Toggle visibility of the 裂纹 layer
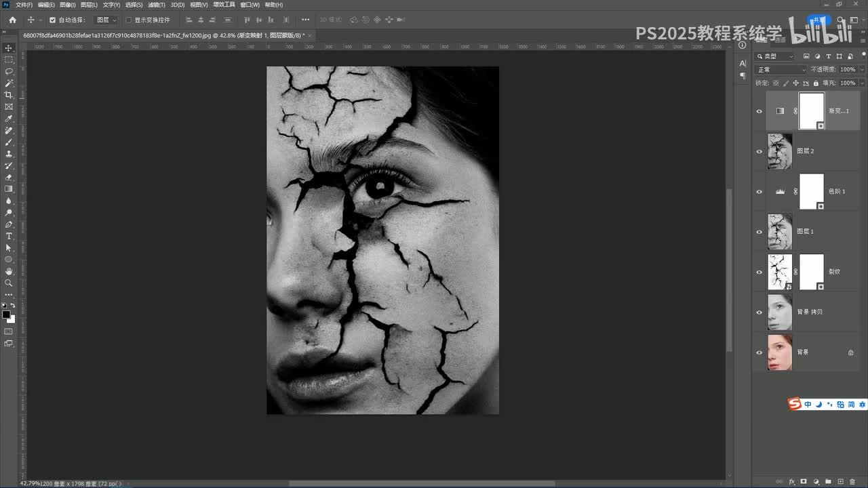The image size is (868, 488). click(x=759, y=272)
